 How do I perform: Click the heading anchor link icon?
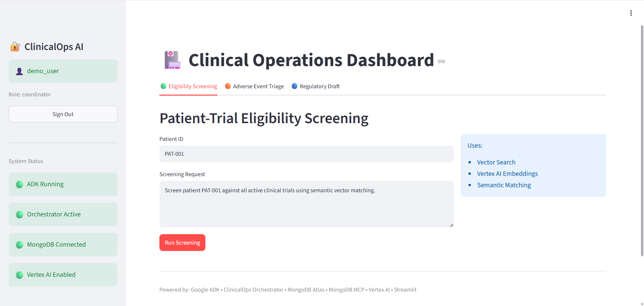point(441,61)
